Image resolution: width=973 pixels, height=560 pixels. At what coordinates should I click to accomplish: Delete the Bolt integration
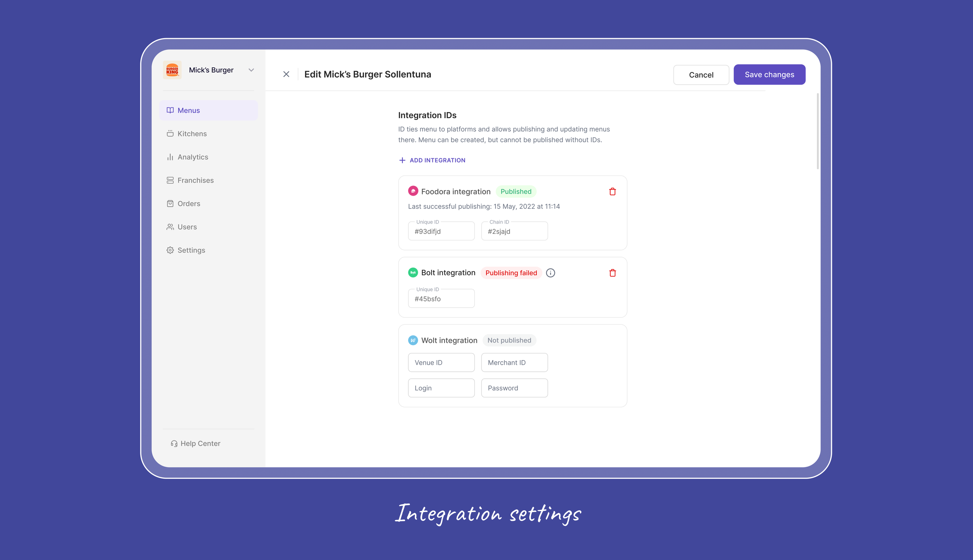[612, 273]
